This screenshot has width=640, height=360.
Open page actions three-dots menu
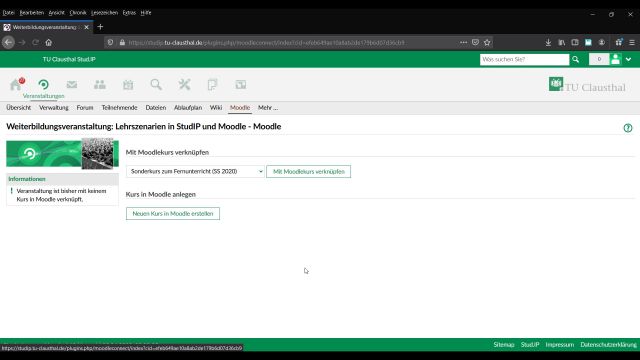pyautogui.click(x=463, y=42)
